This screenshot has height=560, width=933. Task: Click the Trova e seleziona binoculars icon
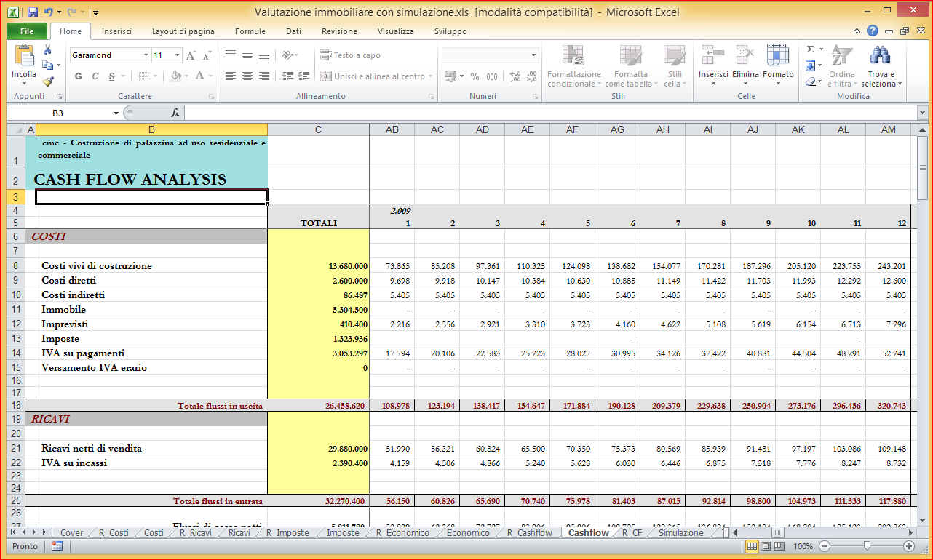tap(881, 56)
